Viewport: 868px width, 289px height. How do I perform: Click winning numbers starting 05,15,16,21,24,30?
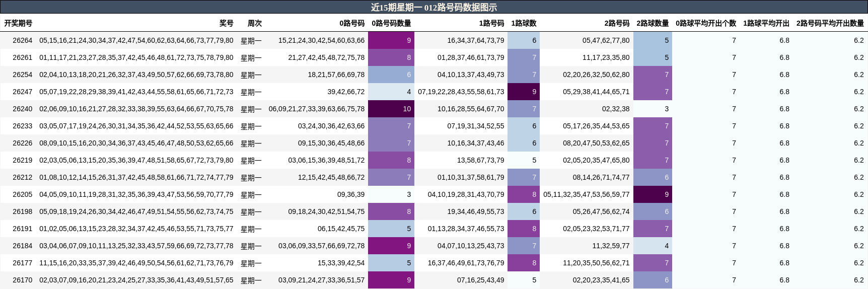[x=136, y=40]
